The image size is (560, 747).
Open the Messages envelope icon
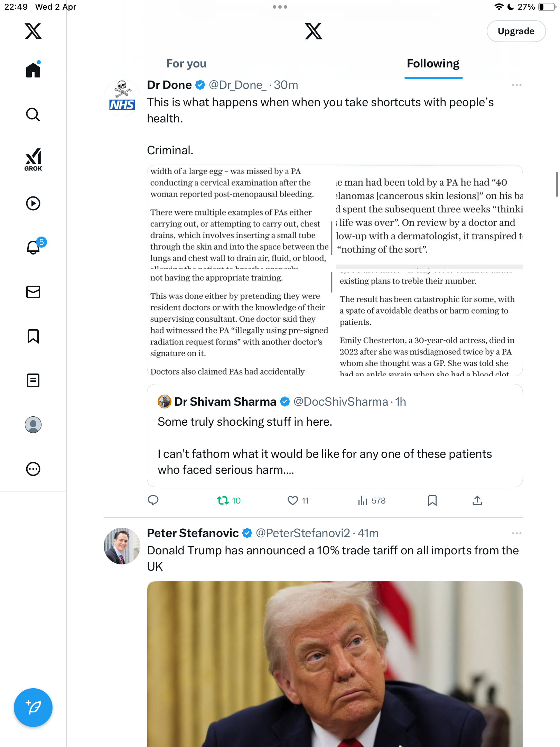pos(33,292)
